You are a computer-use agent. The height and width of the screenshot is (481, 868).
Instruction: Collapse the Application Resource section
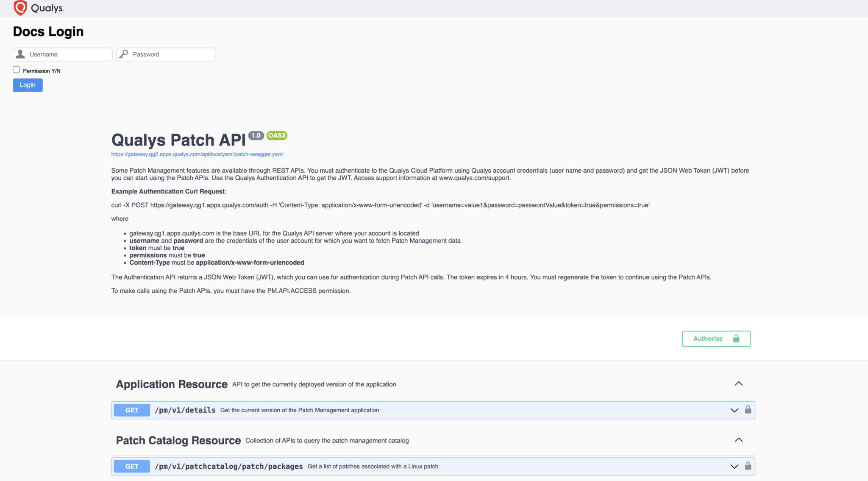739,383
